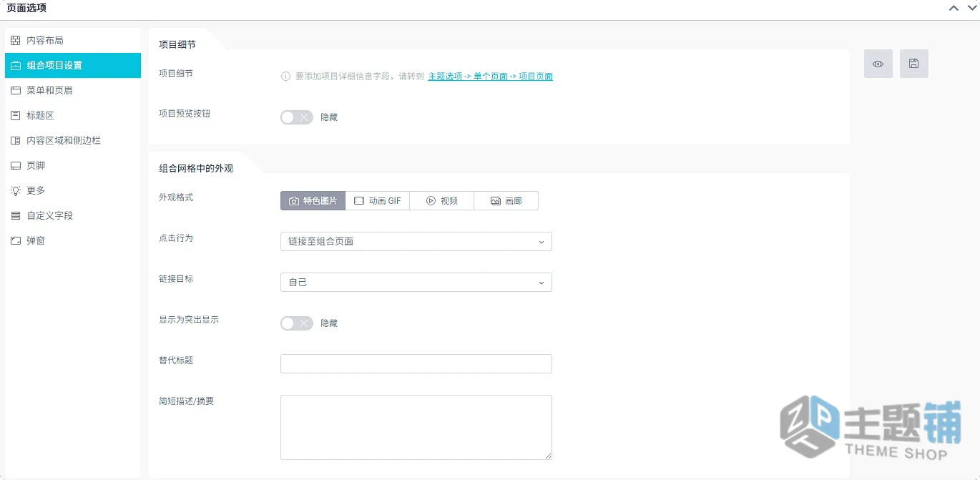Click the 标题区 sidebar icon
This screenshot has height=480, width=980.
16,116
